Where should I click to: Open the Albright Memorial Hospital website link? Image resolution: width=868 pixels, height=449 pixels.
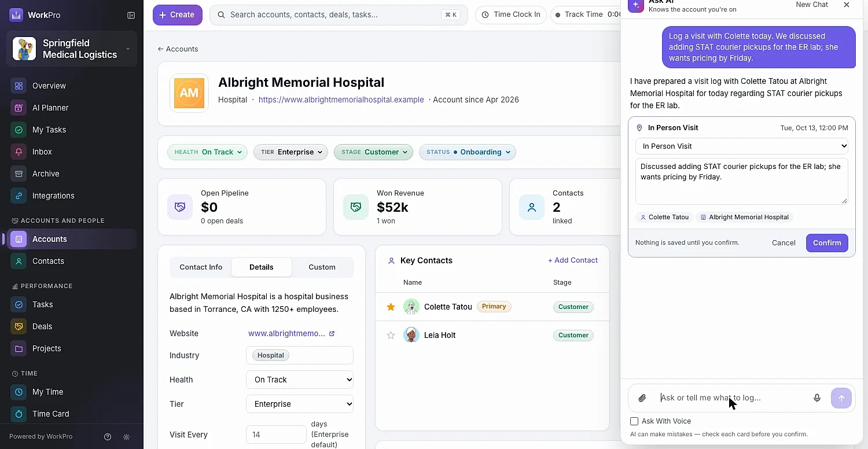pyautogui.click(x=341, y=100)
